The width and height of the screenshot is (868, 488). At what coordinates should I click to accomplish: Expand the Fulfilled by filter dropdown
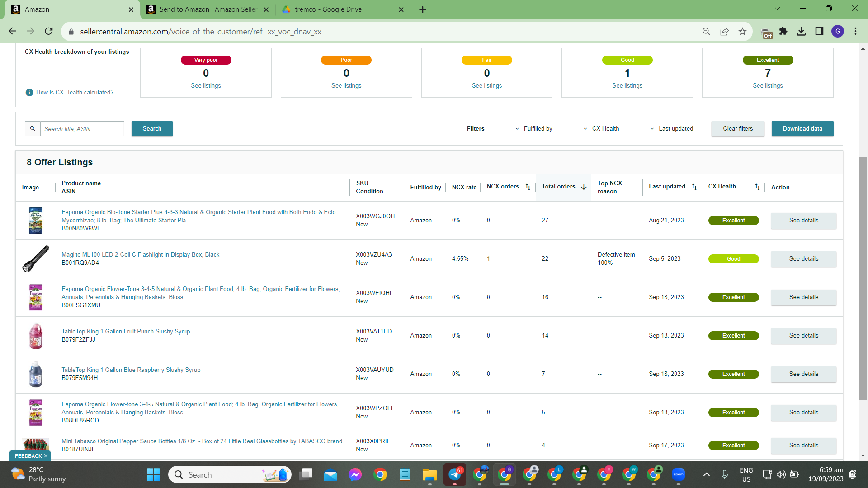click(533, 129)
